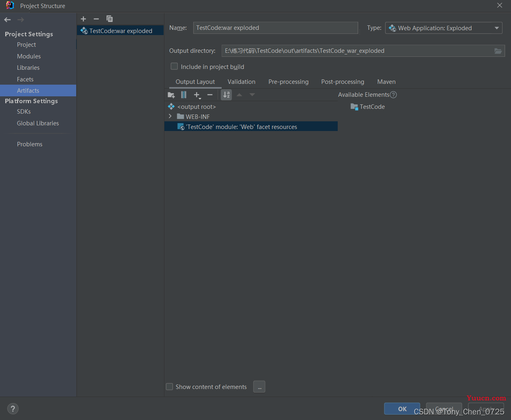Enable Show content of elements
The image size is (511, 420).
[x=169, y=387]
